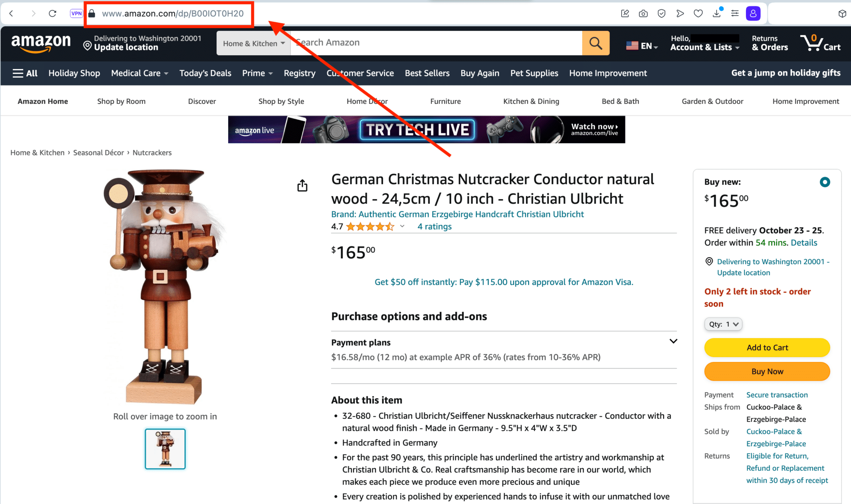Select radio button for Buy new option
This screenshot has width=851, height=504.
pos(824,182)
